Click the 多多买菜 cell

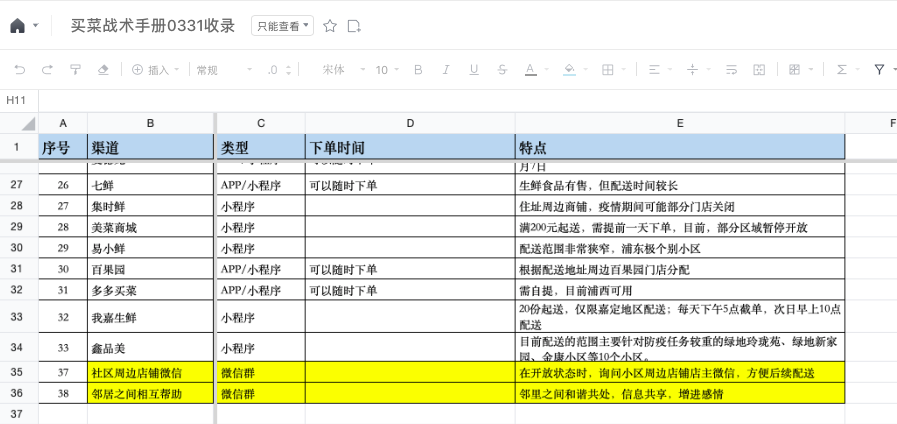click(x=150, y=290)
